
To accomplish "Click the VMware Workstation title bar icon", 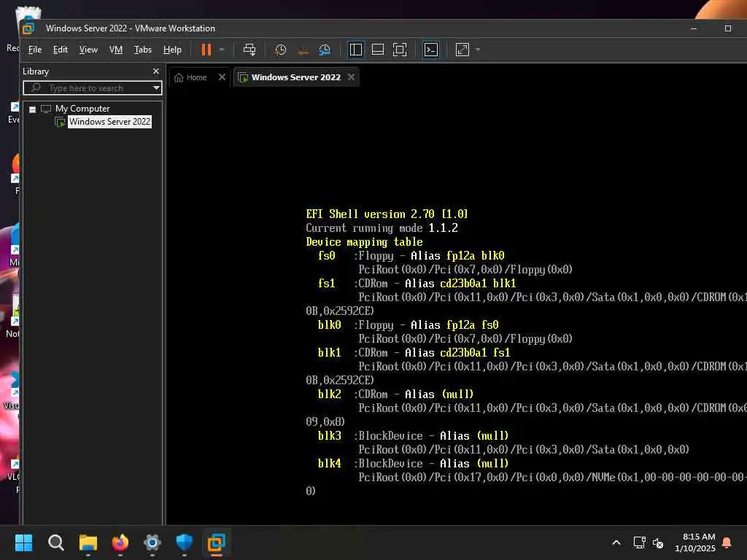I will tap(28, 28).
